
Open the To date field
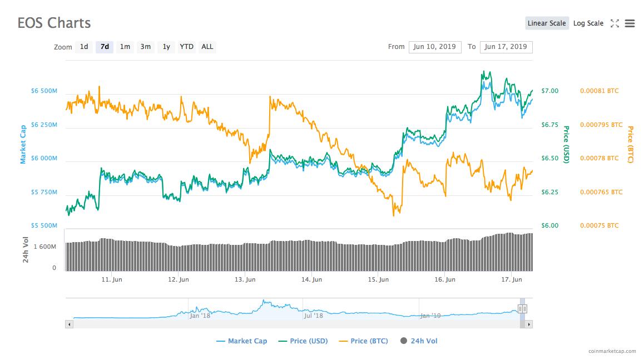[x=506, y=47]
